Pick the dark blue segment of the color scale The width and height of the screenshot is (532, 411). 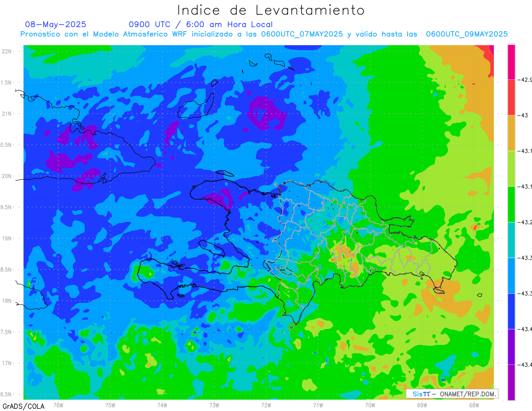511,311
